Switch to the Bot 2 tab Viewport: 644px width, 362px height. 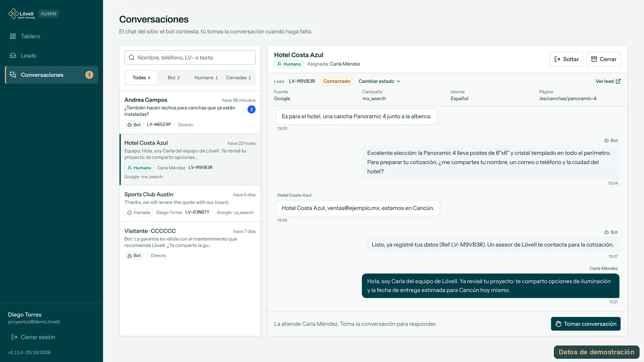(174, 78)
